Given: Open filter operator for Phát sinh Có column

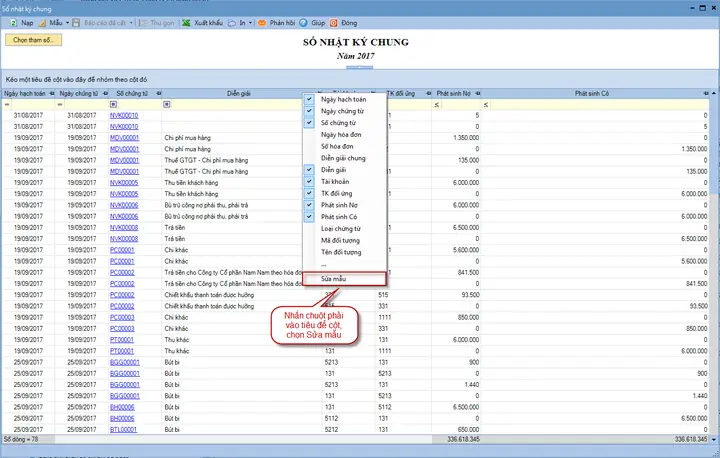Looking at the screenshot, I should coord(486,105).
